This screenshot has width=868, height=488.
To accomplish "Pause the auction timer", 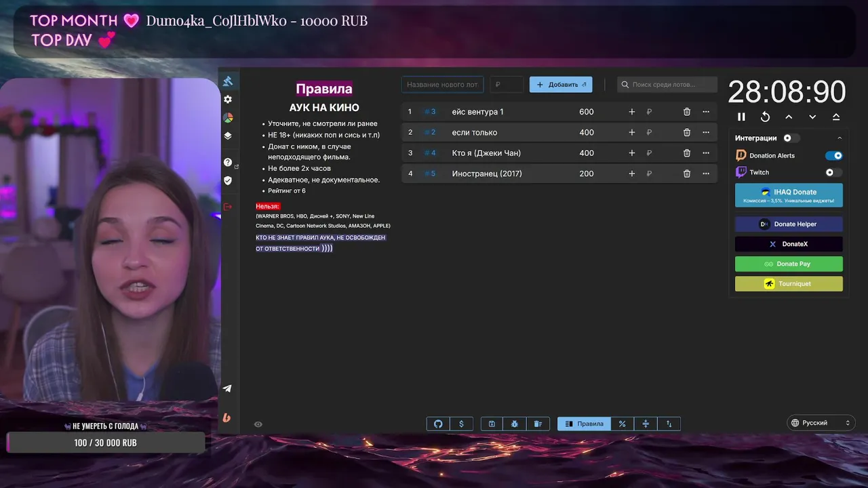I will (x=741, y=117).
